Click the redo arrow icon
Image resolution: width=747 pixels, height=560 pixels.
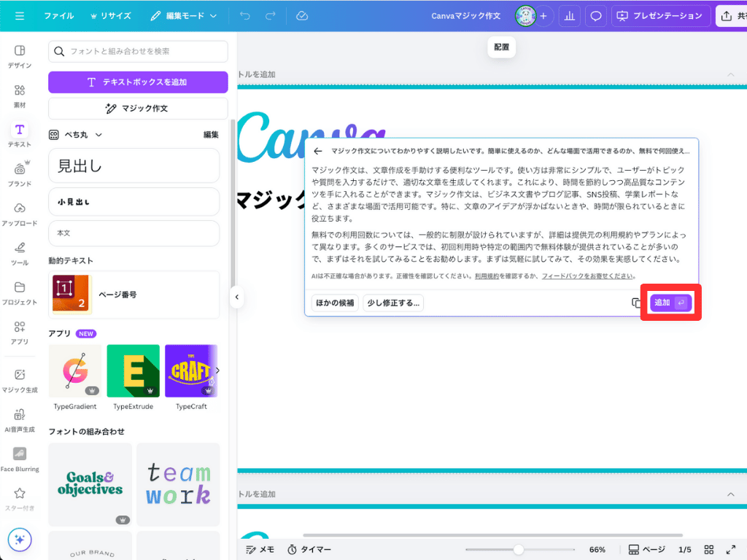(271, 16)
